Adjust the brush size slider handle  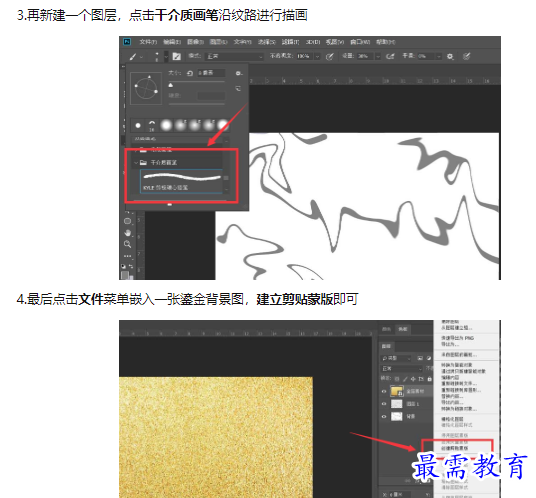click(171, 85)
